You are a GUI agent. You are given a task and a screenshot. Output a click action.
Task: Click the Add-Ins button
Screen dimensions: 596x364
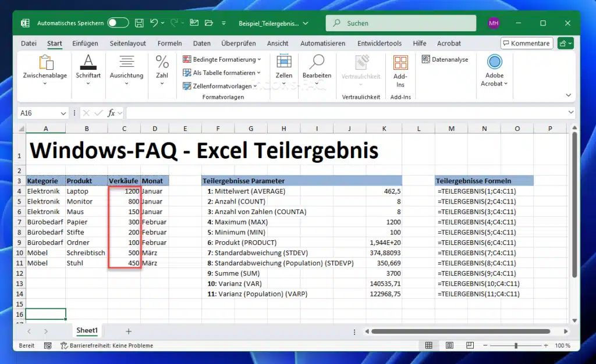[400, 72]
